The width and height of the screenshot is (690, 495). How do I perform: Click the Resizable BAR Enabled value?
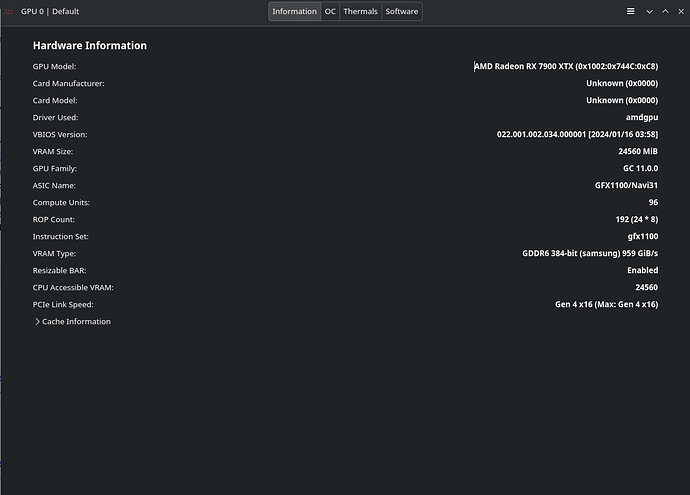coord(642,271)
